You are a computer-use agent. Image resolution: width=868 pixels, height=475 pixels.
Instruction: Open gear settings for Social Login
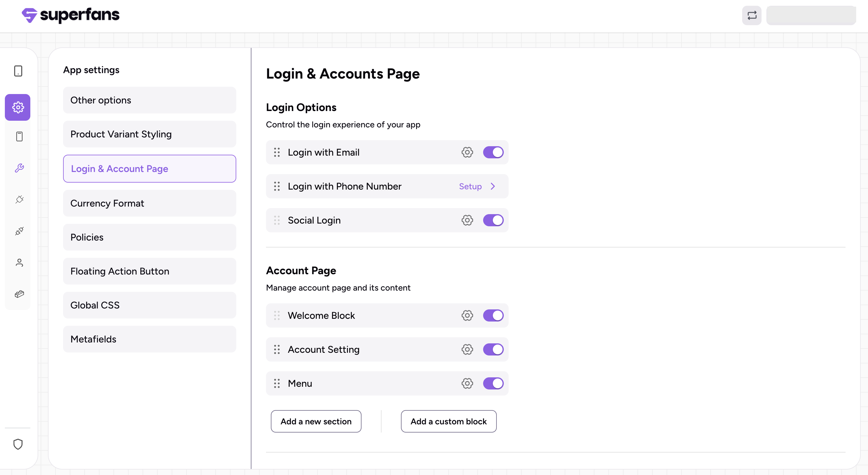click(x=467, y=220)
